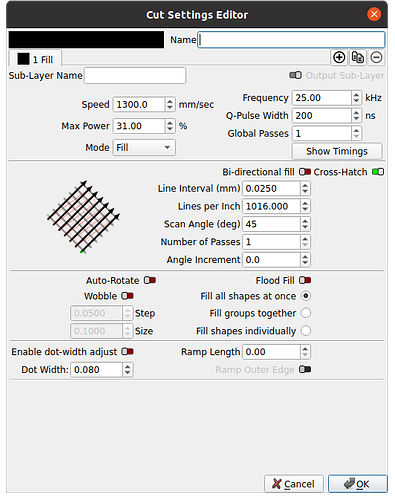Increase Line Interval with its up arrow

[305, 185]
